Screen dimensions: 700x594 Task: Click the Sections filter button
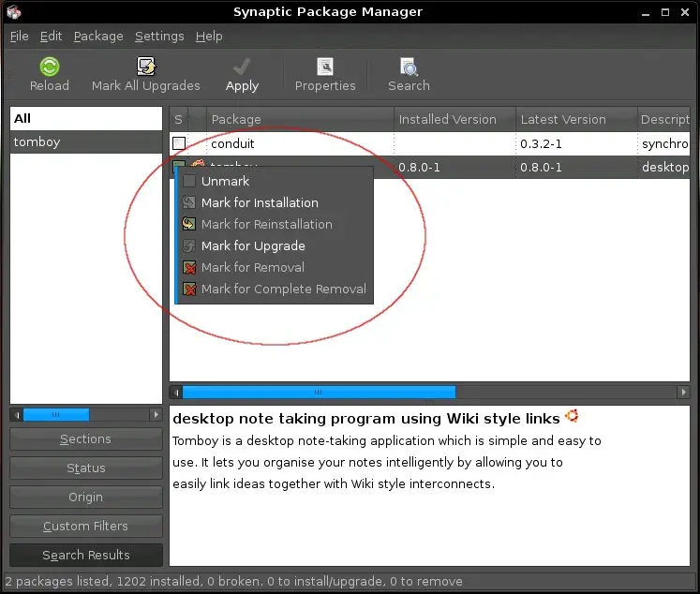pos(85,439)
